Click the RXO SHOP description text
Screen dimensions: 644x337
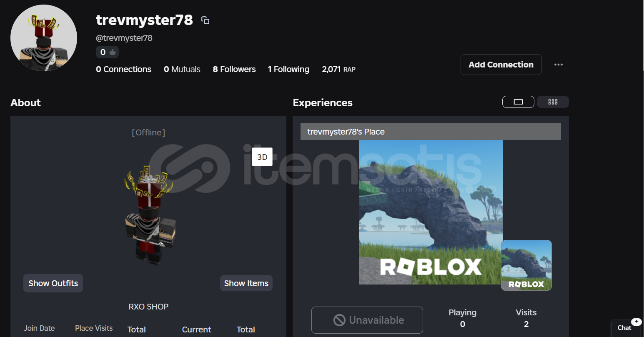pyautogui.click(x=148, y=307)
